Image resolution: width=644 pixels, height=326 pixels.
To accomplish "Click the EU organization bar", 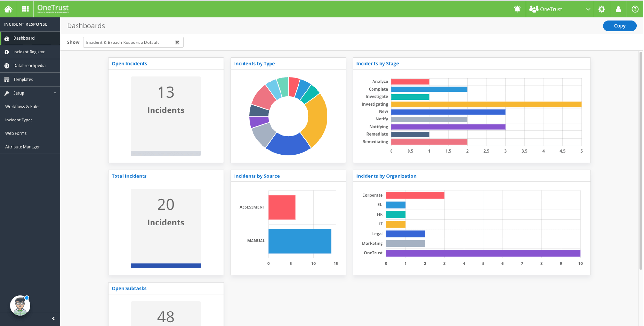I will [396, 205].
